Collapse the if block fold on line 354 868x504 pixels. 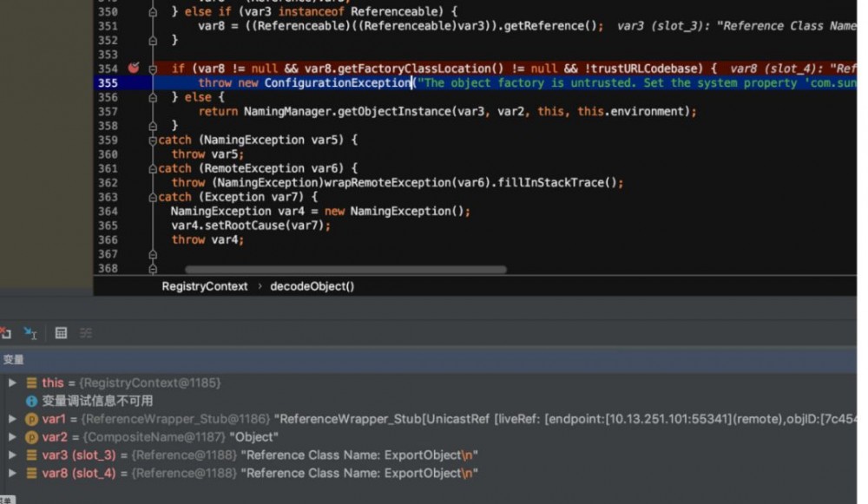pyautogui.click(x=153, y=69)
